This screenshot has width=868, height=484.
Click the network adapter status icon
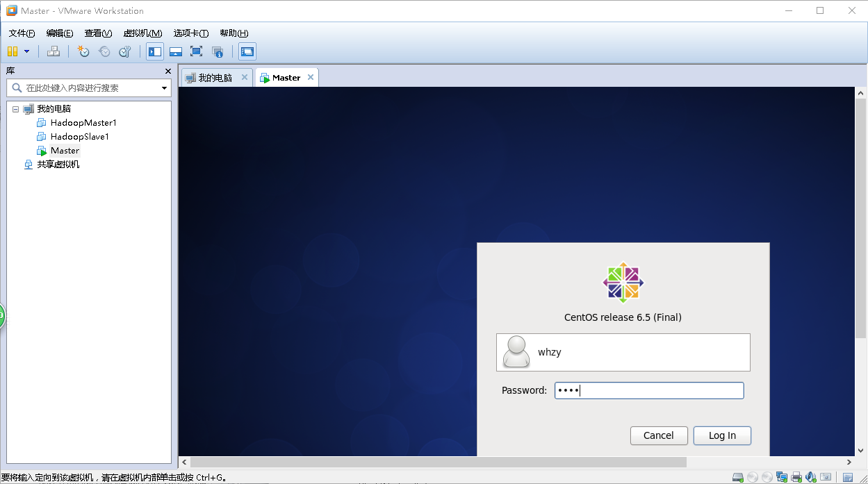click(x=783, y=478)
